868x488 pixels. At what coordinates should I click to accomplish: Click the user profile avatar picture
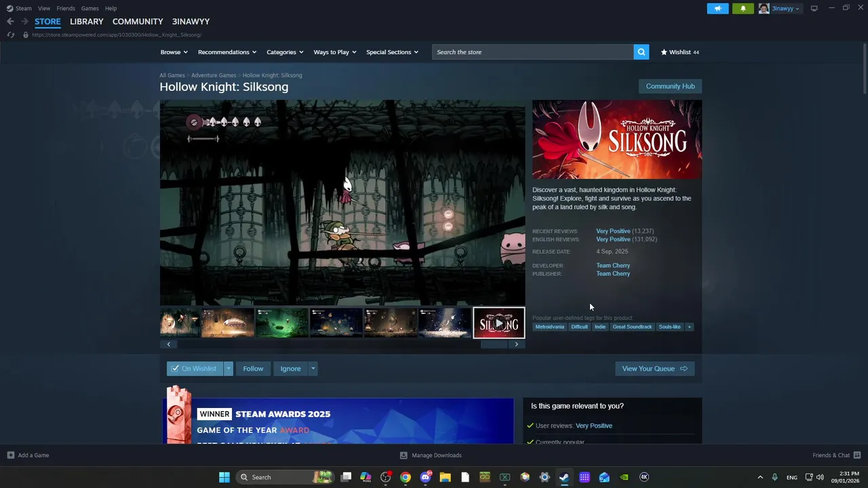point(764,8)
